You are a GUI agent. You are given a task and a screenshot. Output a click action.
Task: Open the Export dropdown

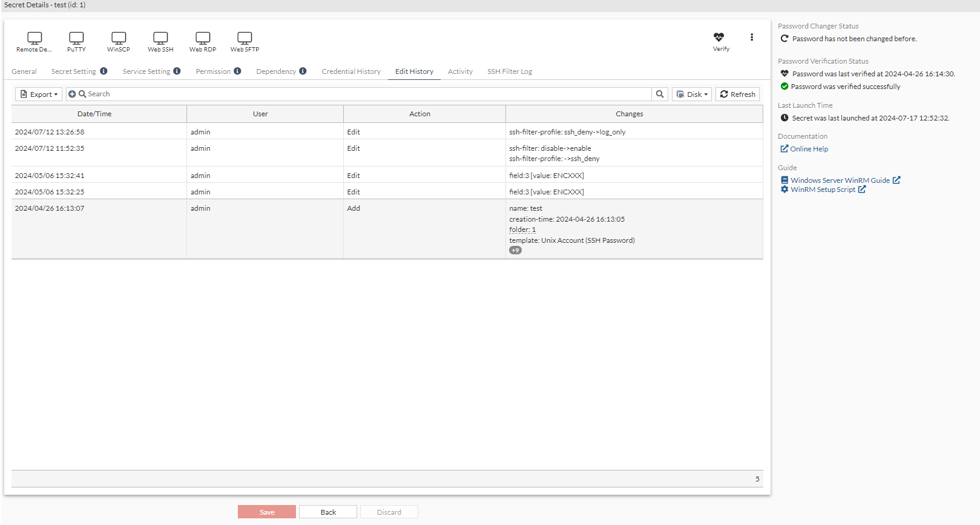pyautogui.click(x=39, y=94)
